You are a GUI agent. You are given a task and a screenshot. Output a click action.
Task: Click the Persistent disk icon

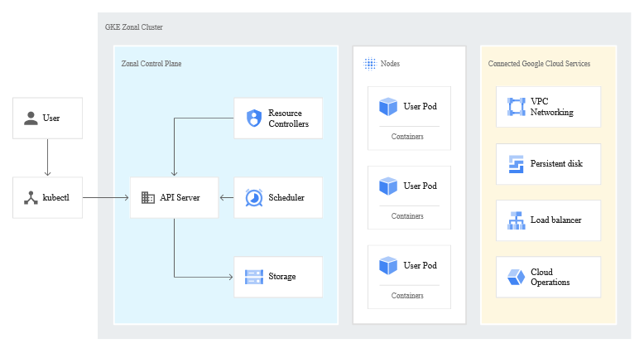[517, 164]
